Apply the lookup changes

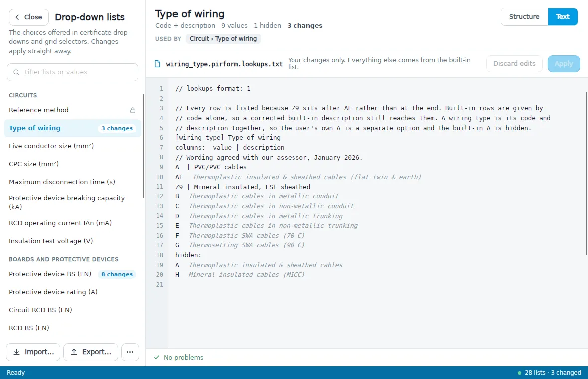tap(563, 64)
